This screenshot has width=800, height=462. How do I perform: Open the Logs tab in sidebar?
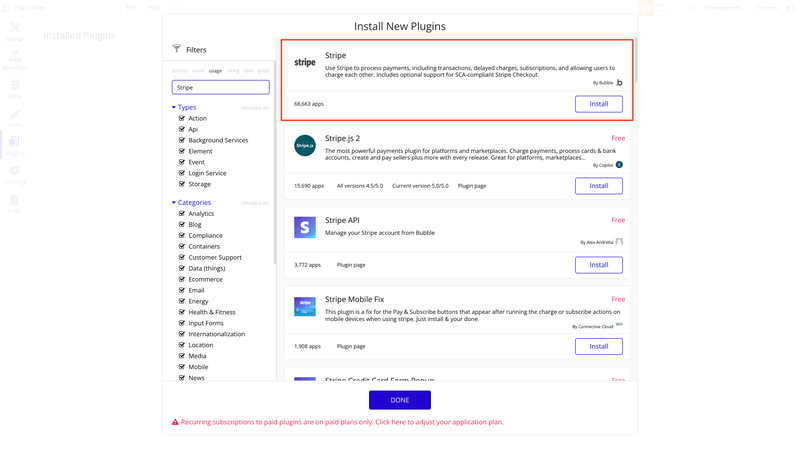click(x=15, y=203)
